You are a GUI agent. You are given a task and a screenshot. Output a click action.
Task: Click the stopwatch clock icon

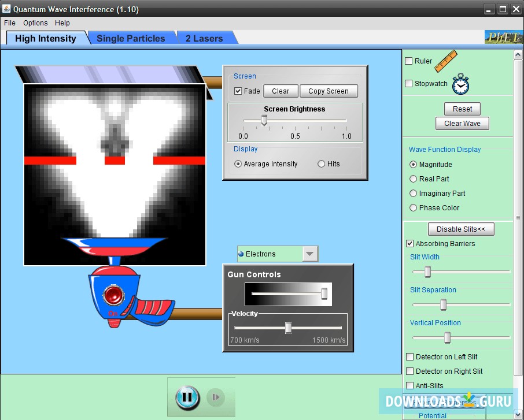(x=460, y=84)
